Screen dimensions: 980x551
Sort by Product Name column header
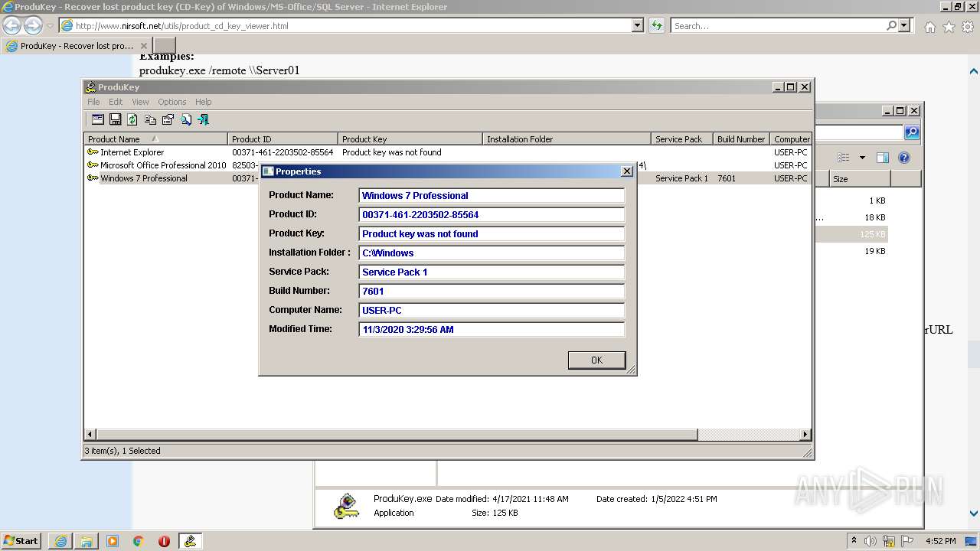click(155, 139)
